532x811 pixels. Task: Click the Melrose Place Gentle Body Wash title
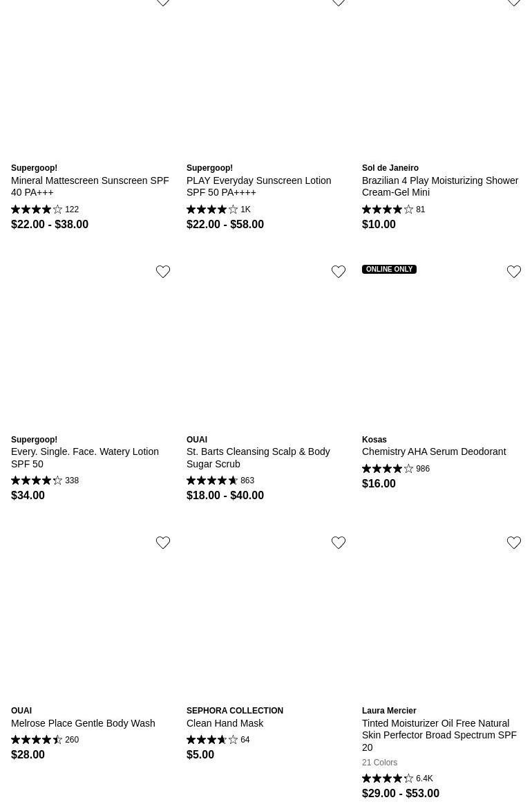[83, 723]
